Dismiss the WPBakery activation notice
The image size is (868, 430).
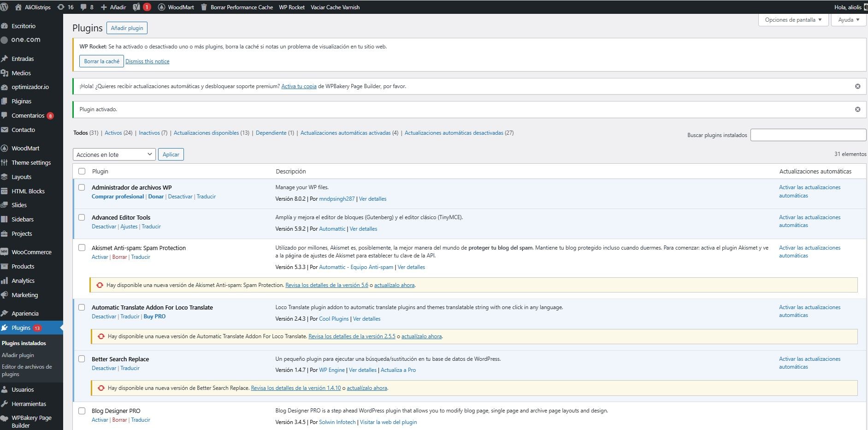tap(857, 86)
